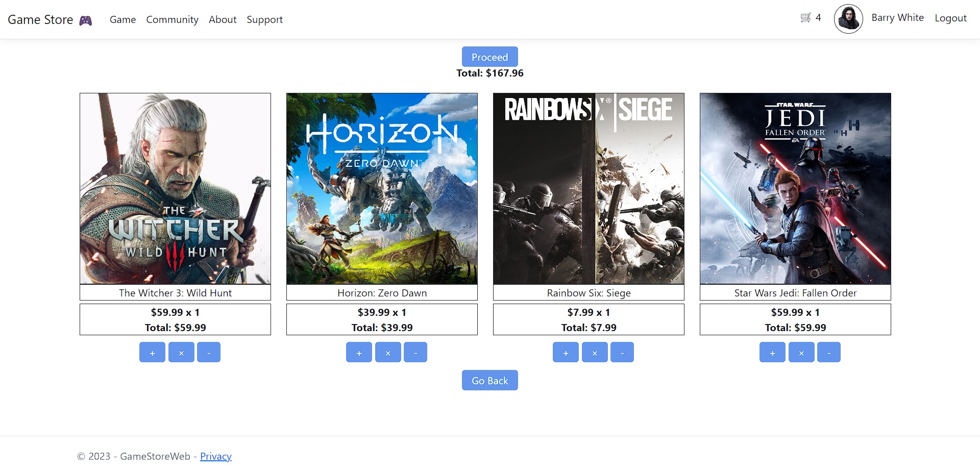Increase quantity of The Witcher 3
The image size is (980, 472).
tap(152, 352)
